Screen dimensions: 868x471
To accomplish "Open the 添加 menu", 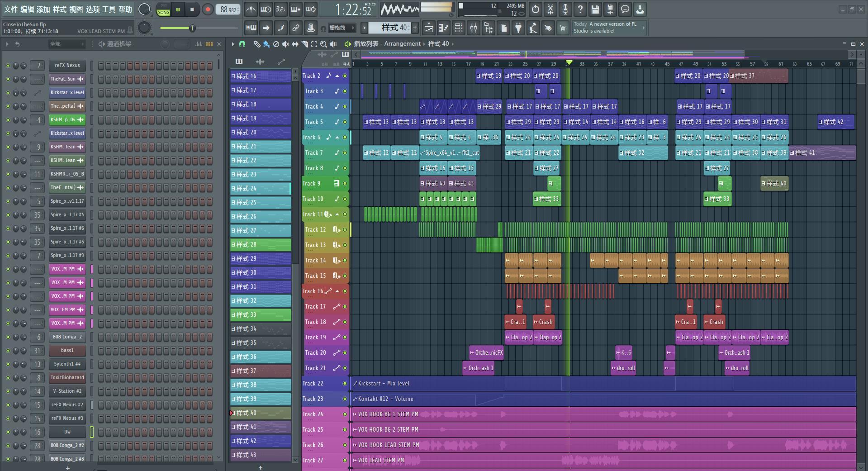I will tap(43, 10).
